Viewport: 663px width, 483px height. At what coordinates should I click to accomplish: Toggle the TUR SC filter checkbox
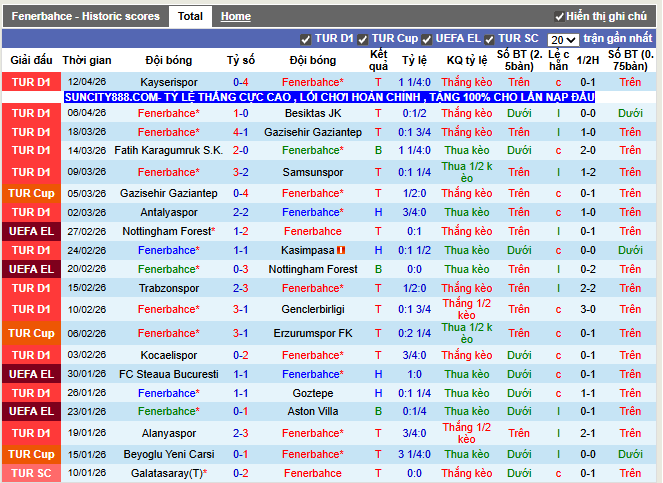(x=490, y=39)
